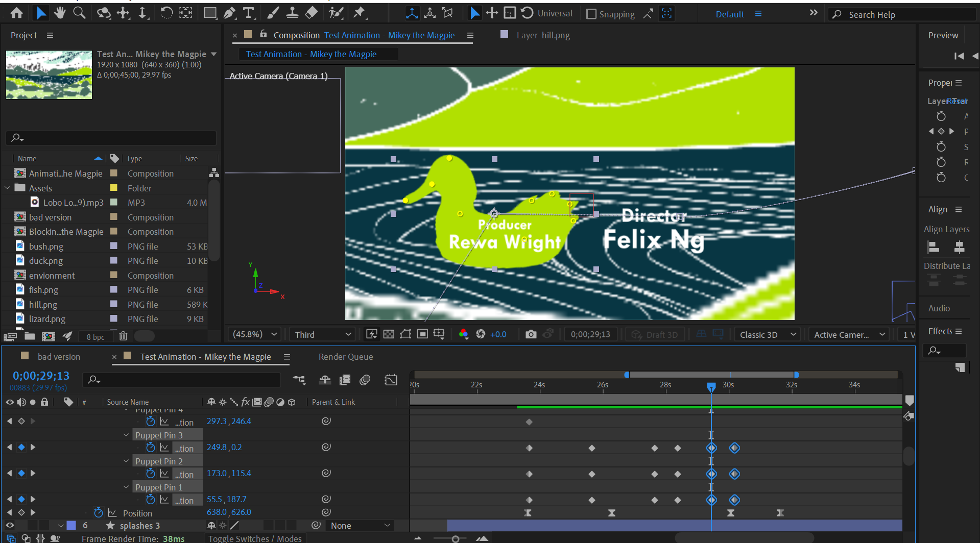Select the Roto Brush tool
Viewport: 980px width, 543px height.
coord(336,13)
